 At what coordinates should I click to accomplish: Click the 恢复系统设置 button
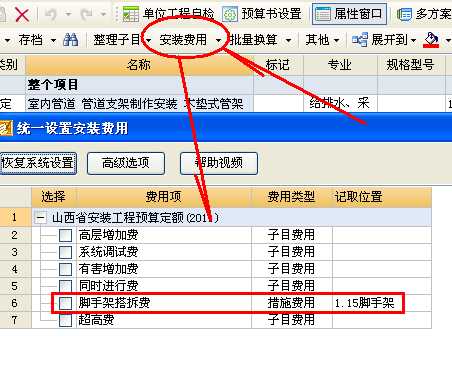pyautogui.click(x=38, y=163)
